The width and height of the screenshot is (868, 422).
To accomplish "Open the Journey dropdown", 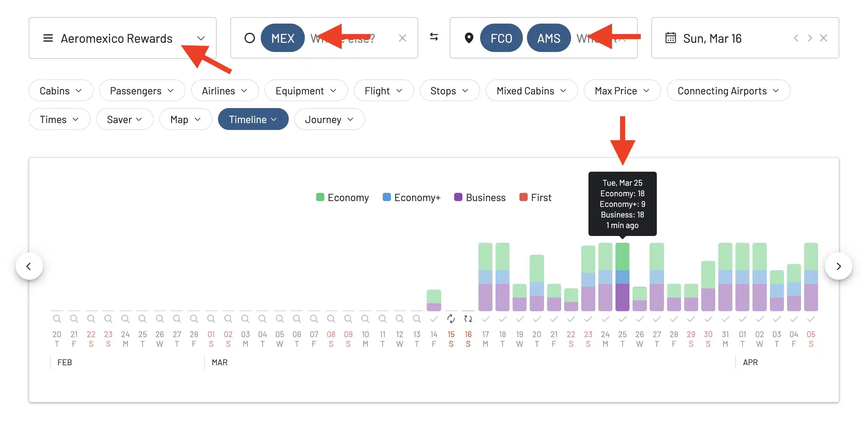I will click(329, 119).
